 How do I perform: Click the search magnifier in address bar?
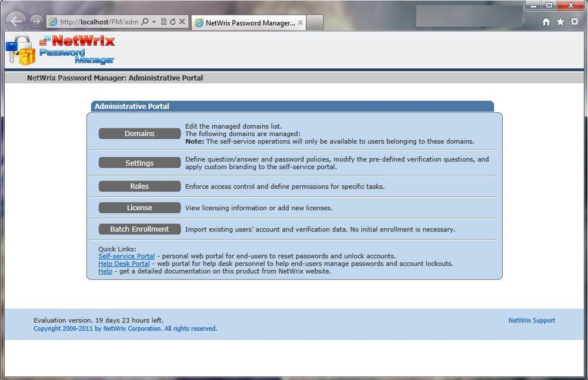145,22
